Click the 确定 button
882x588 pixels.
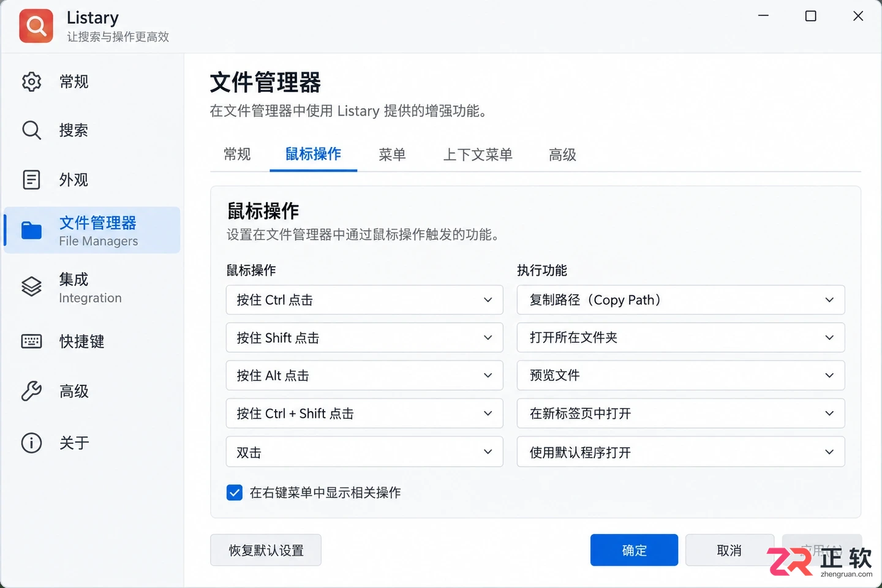634,550
